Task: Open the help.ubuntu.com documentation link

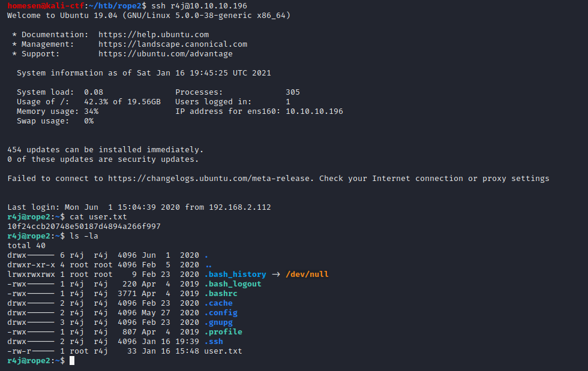Action: pyautogui.click(x=154, y=35)
